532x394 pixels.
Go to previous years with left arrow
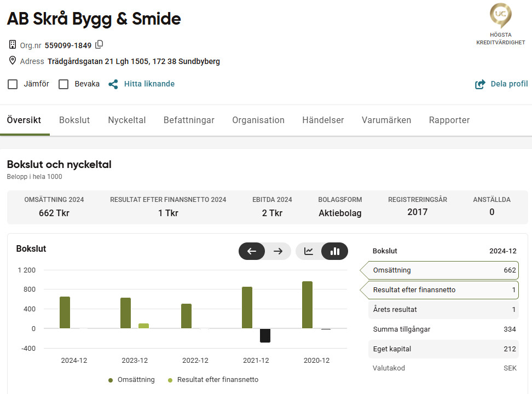point(252,251)
